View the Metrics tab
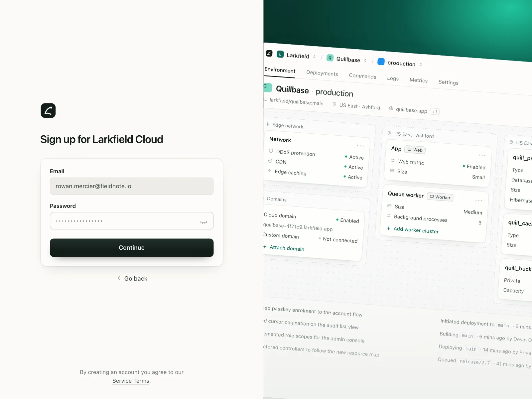 click(419, 80)
